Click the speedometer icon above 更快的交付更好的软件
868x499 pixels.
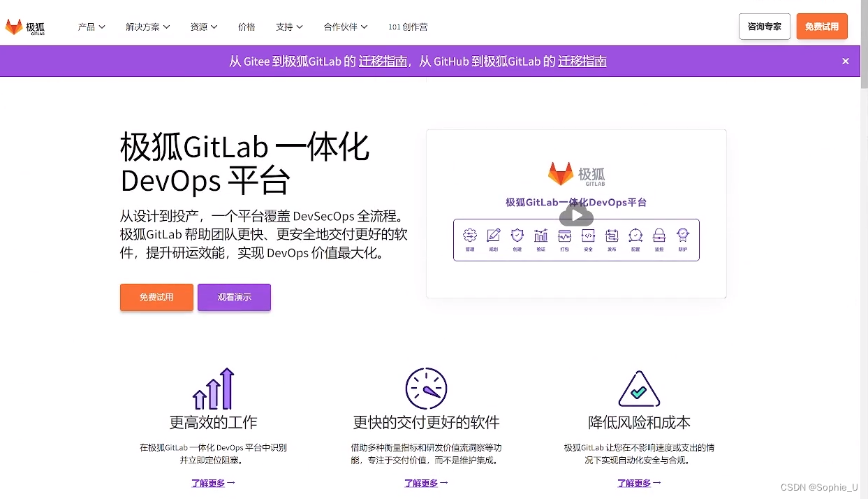[426, 389]
